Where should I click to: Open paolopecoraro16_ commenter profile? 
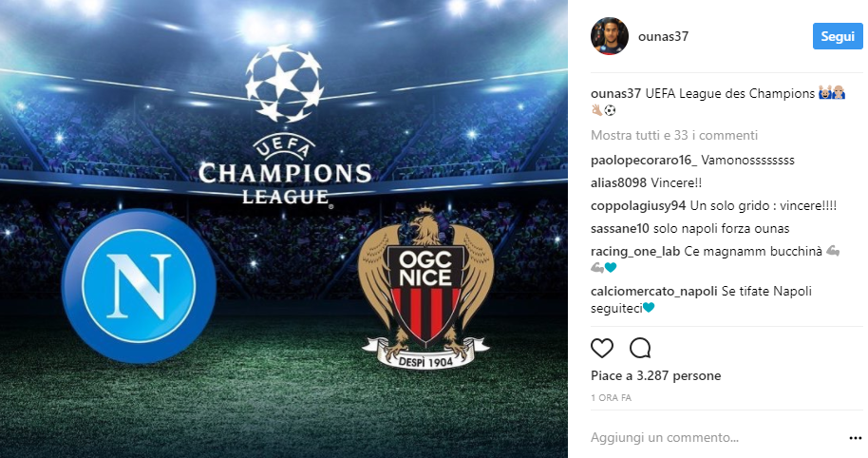(644, 160)
